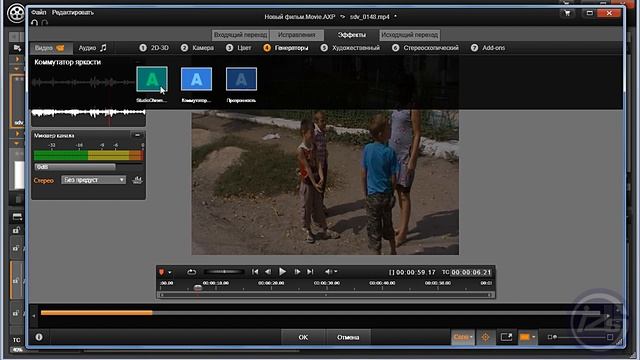Image resolution: width=640 pixels, height=360 pixels.
Task: Toggle loop playback
Action: pyautogui.click(x=191, y=272)
